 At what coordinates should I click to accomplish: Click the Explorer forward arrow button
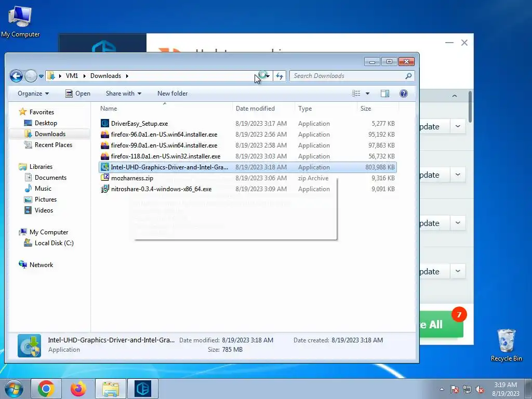(31, 76)
